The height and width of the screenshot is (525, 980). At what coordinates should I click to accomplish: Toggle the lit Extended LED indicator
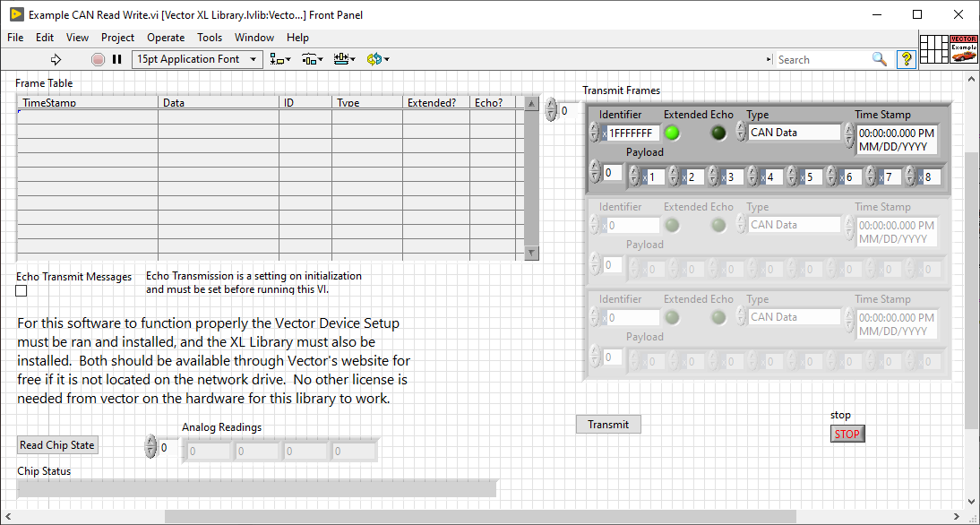[x=672, y=133]
